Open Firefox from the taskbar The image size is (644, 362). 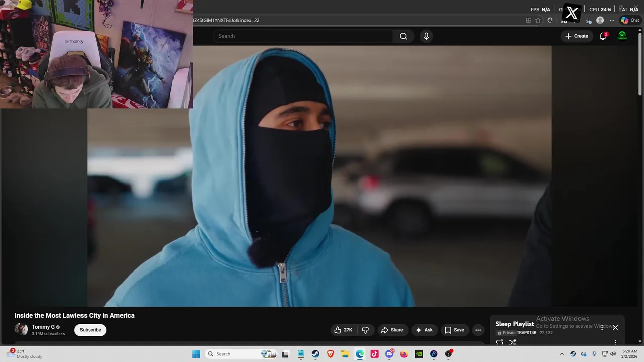coord(404,354)
